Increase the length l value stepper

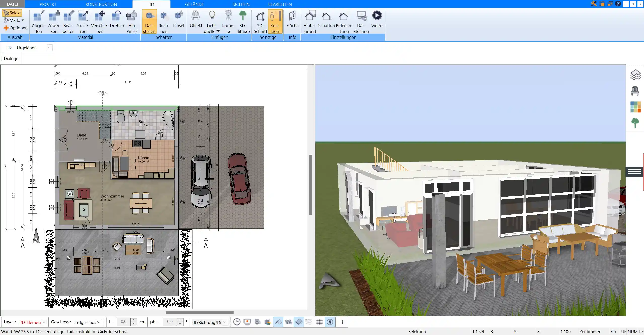(x=134, y=320)
